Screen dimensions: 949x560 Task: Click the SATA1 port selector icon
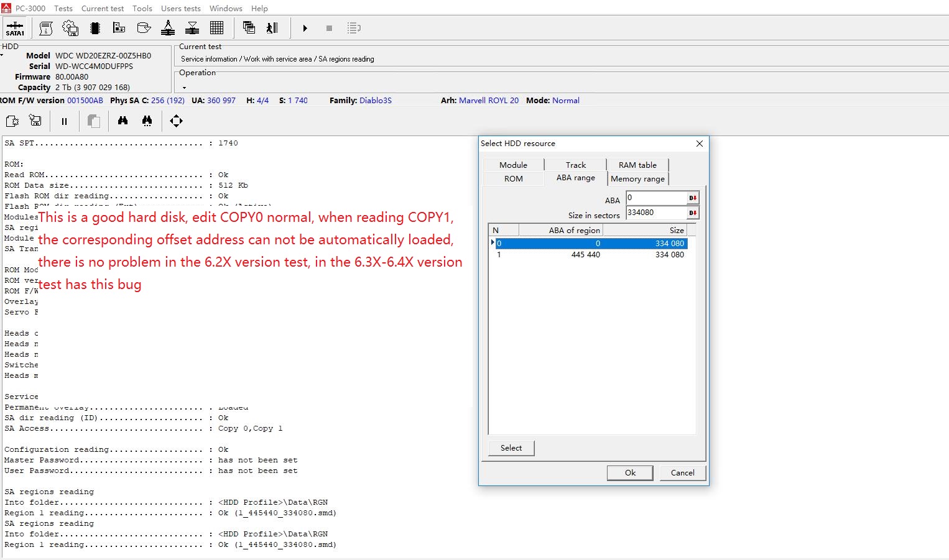pos(15,28)
